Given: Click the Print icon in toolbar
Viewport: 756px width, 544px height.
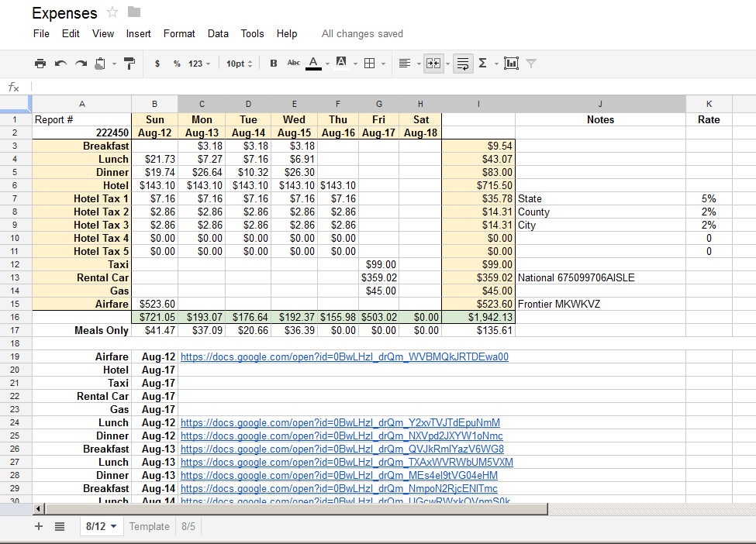Looking at the screenshot, I should tap(40, 64).
